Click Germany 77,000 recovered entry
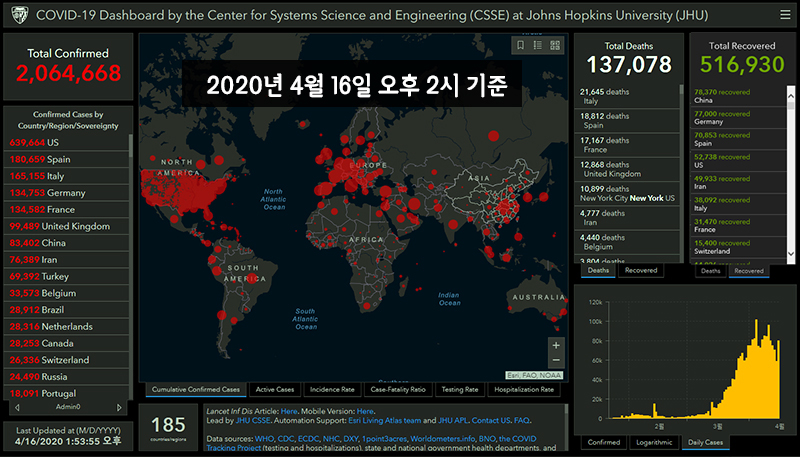 (738, 117)
